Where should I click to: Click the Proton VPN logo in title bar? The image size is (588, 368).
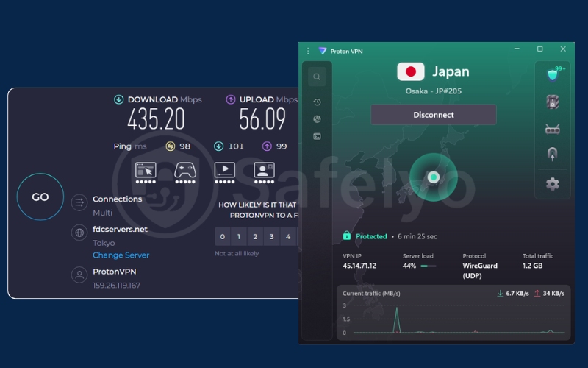point(323,51)
